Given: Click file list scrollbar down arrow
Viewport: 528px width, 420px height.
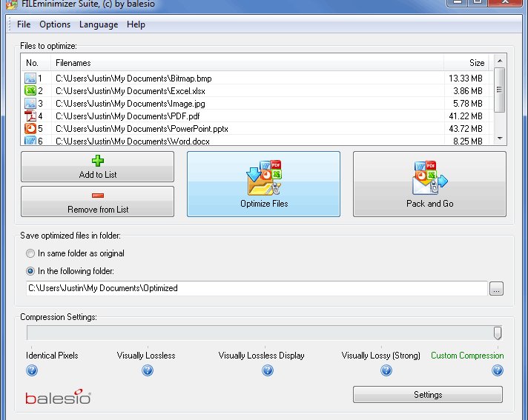Looking at the screenshot, I should coord(500,139).
